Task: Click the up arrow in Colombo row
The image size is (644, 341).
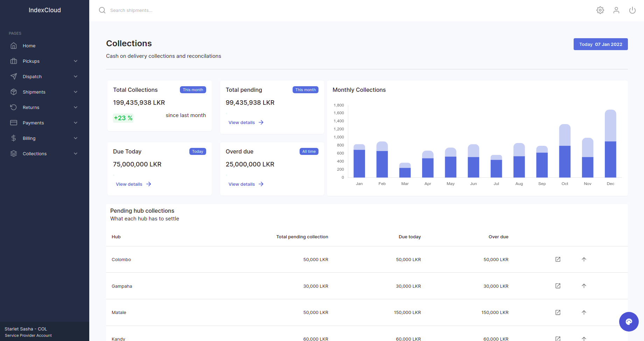Action: 583,259
